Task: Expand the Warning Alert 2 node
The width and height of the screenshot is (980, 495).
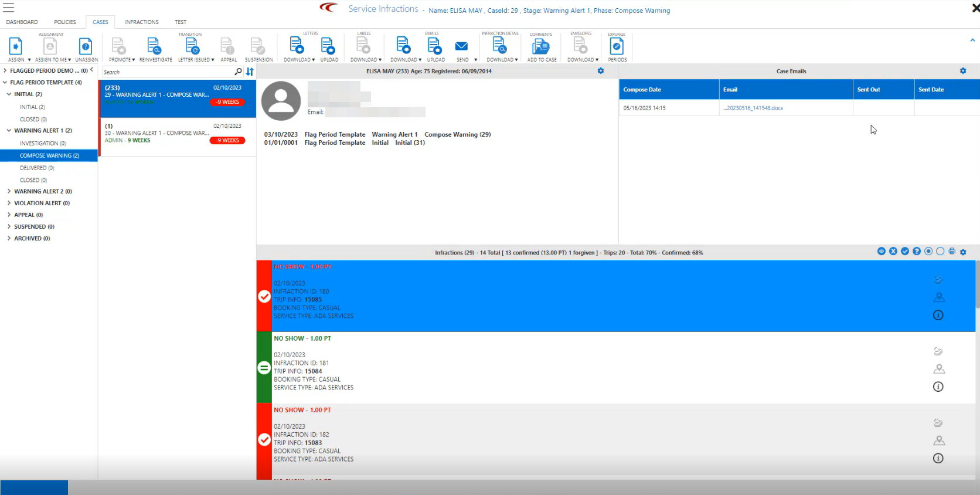Action: tap(9, 191)
